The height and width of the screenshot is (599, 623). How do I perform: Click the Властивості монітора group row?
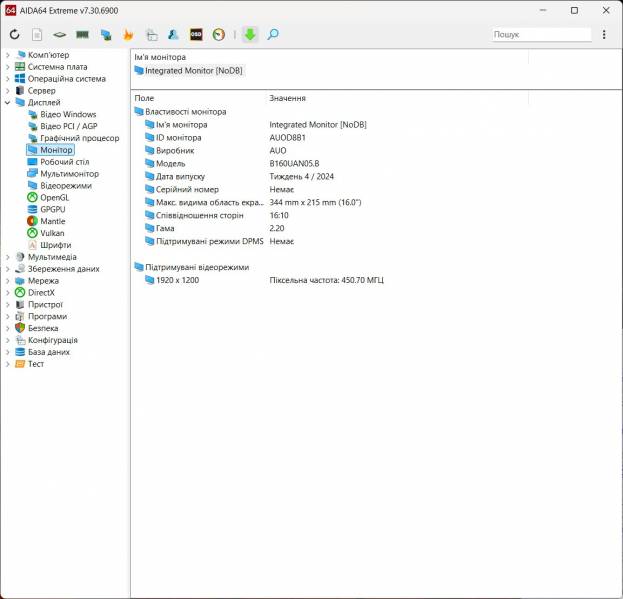tap(180, 112)
